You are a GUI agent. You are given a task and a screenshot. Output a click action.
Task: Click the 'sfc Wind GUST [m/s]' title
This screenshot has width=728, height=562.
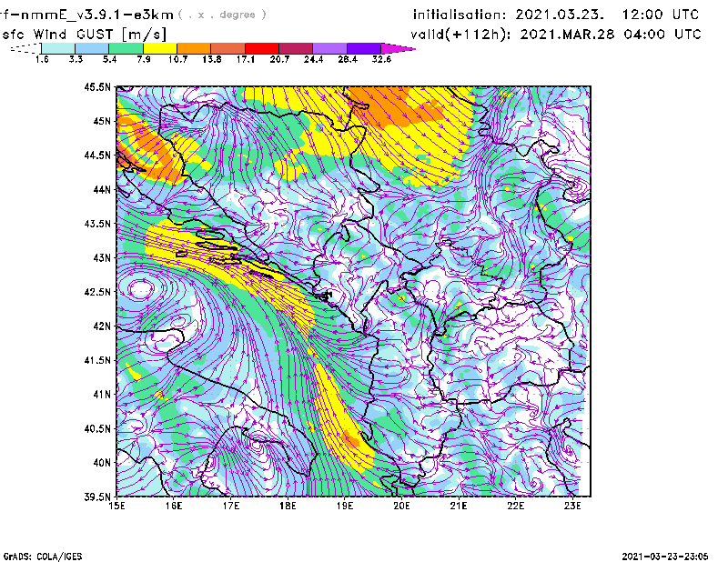point(84,35)
